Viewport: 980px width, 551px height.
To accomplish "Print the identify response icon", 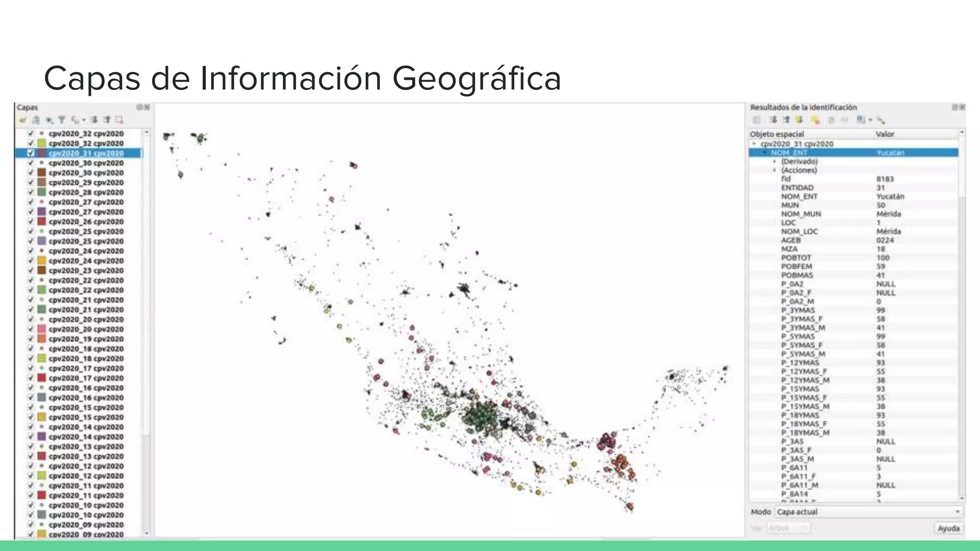I will click(845, 120).
